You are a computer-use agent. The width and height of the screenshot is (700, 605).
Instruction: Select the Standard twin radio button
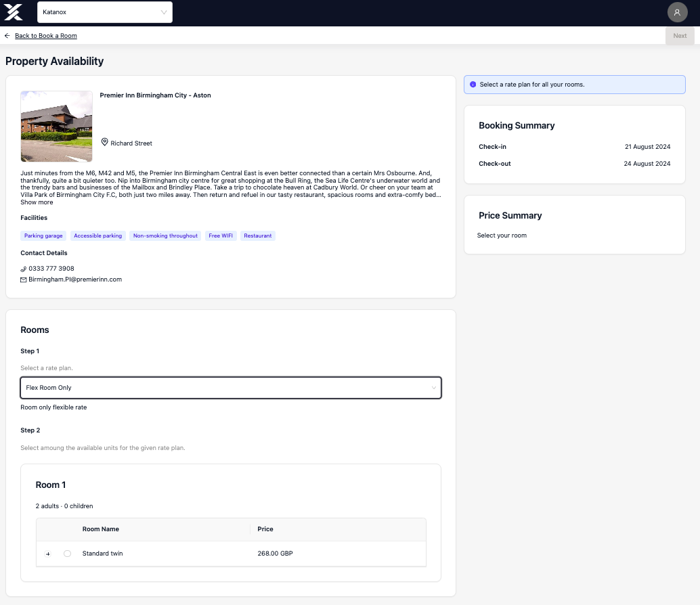68,554
